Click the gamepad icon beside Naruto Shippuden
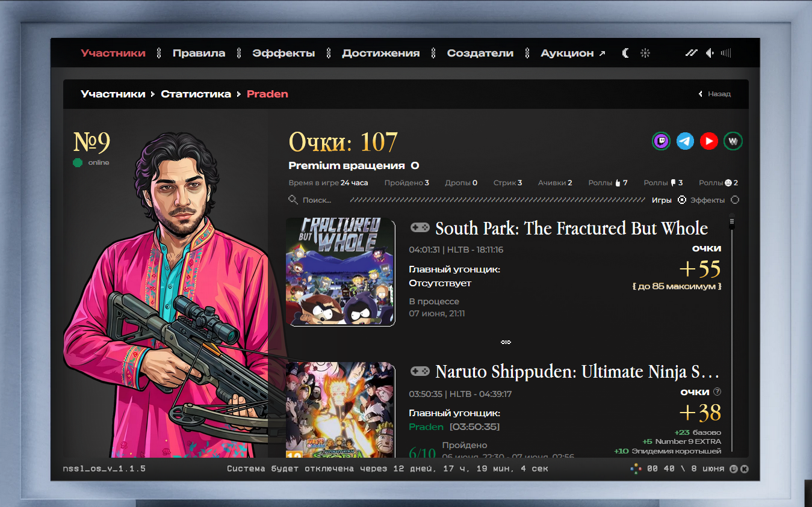The height and width of the screenshot is (507, 812). (420, 371)
